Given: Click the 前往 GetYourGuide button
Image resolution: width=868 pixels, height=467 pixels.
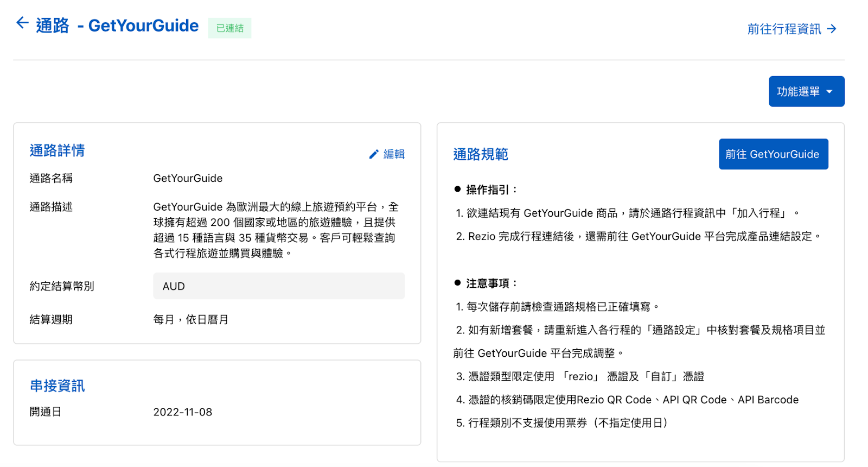Looking at the screenshot, I should click(x=773, y=154).
